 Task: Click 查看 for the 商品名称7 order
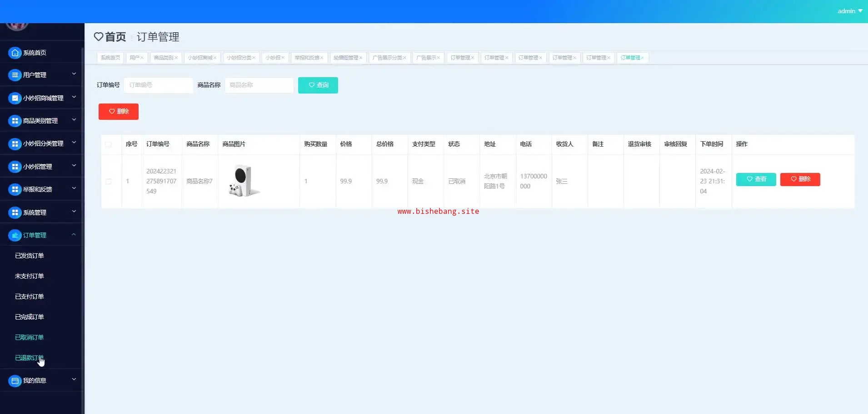click(x=756, y=179)
